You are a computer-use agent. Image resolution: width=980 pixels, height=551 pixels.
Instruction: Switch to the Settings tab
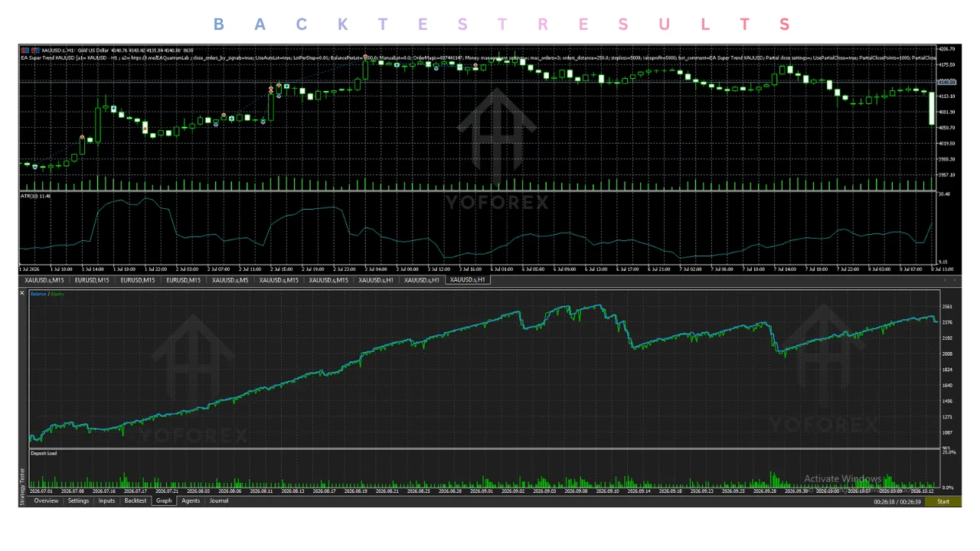[x=78, y=501]
